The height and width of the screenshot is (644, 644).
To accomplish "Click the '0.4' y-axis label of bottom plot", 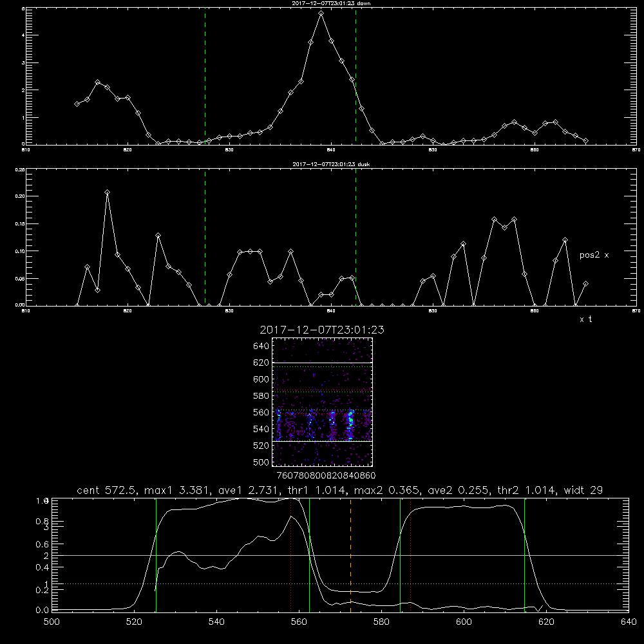I will click(x=42, y=567).
